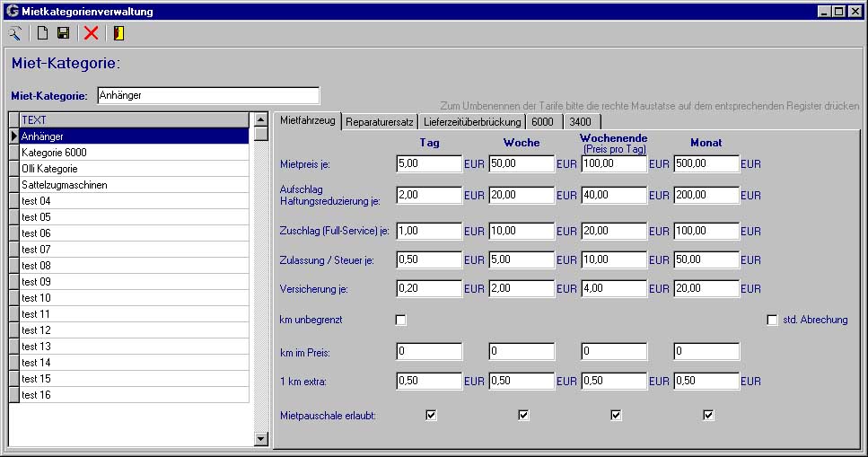Delete the category with the red X

[x=91, y=33]
